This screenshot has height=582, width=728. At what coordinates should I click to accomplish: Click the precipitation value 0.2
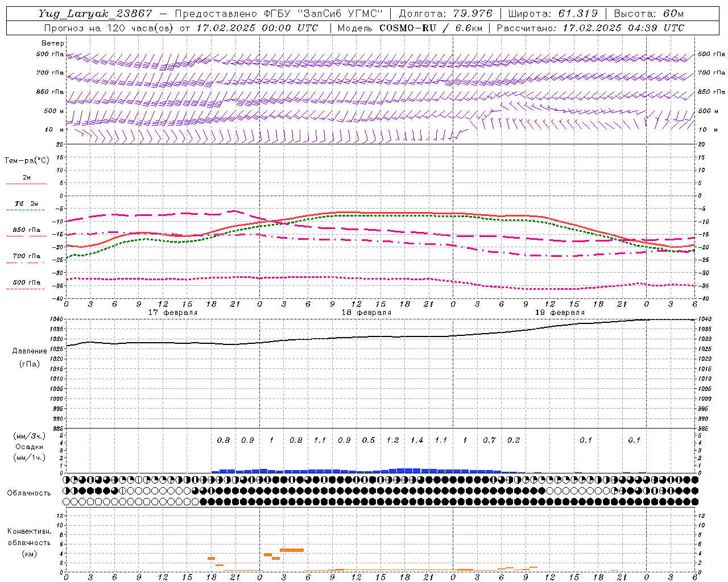(x=514, y=440)
